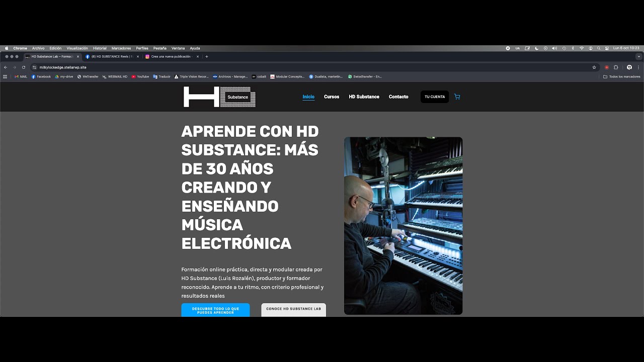Open the Modular Concepts bookmark
Image resolution: width=644 pixels, height=362 pixels.
(287, 76)
